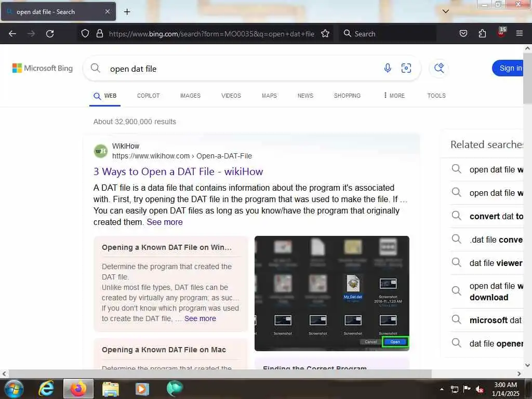Open the Action Center flag tray icon
Image resolution: width=532 pixels, height=399 pixels.
[467, 389]
